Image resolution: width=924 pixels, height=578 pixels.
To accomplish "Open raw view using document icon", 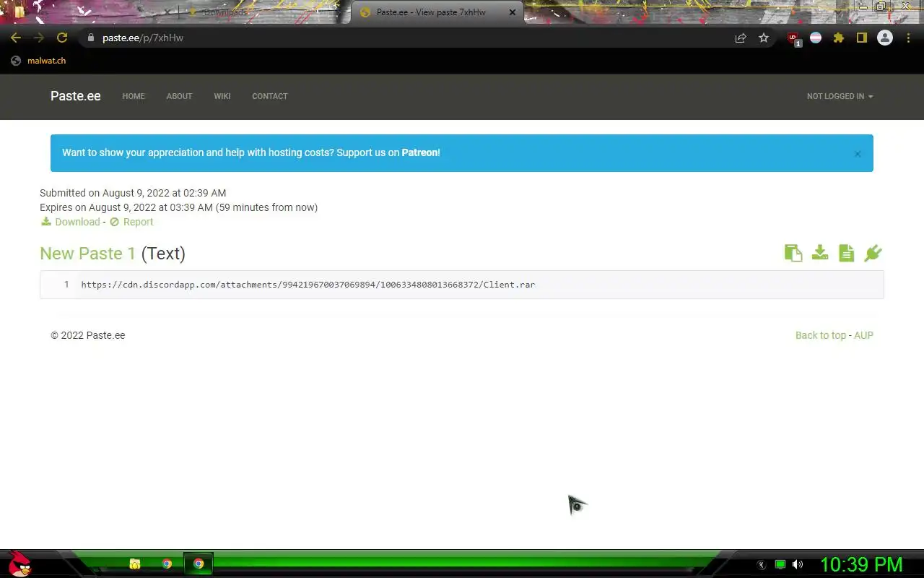I will coord(847,253).
